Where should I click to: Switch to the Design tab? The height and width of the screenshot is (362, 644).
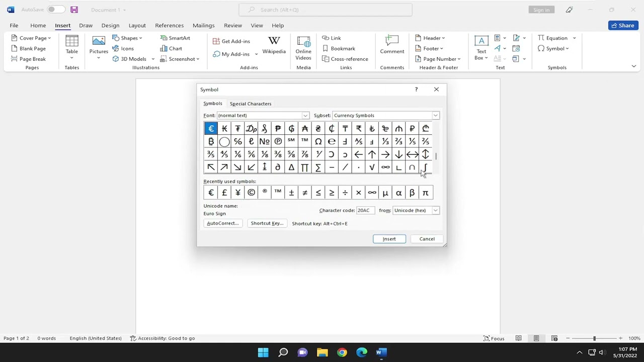[x=110, y=25]
